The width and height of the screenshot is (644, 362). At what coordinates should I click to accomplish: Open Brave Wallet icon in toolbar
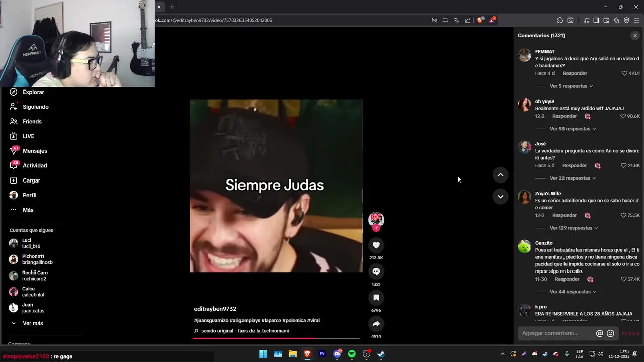(606, 20)
